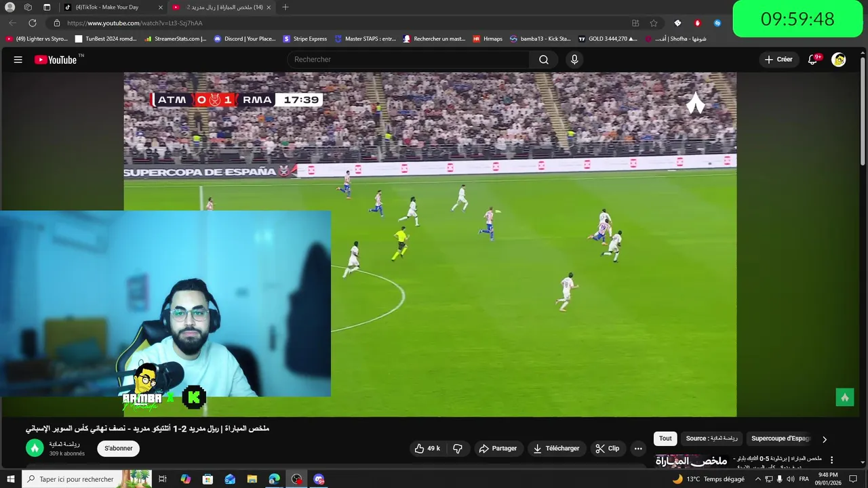868x488 pixels.
Task: Open the suggested match summary thumbnail
Action: [692, 461]
